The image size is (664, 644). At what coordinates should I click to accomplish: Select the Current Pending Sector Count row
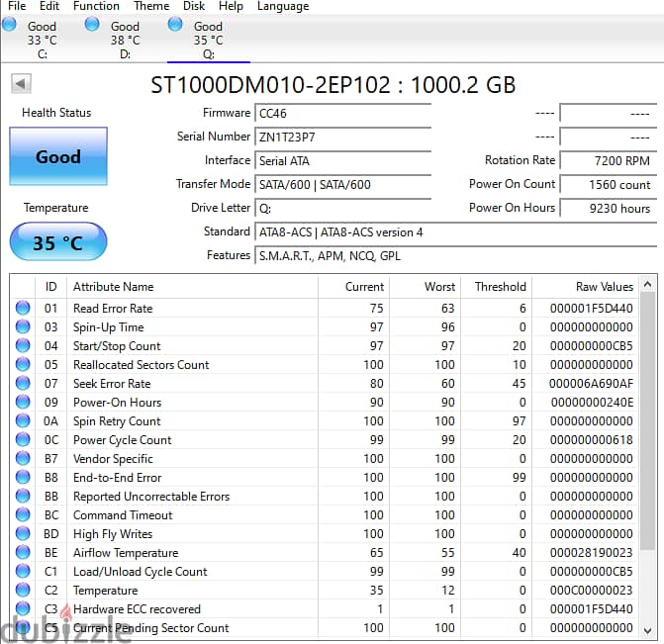pos(324,627)
